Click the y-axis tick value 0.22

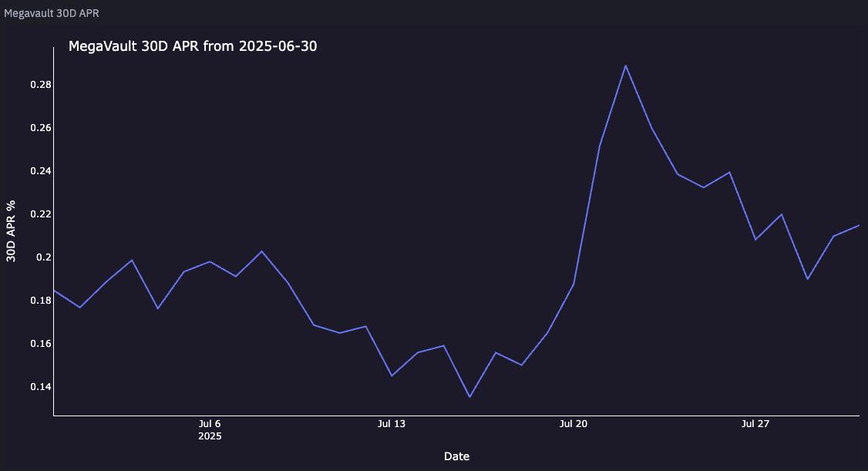[x=40, y=214]
